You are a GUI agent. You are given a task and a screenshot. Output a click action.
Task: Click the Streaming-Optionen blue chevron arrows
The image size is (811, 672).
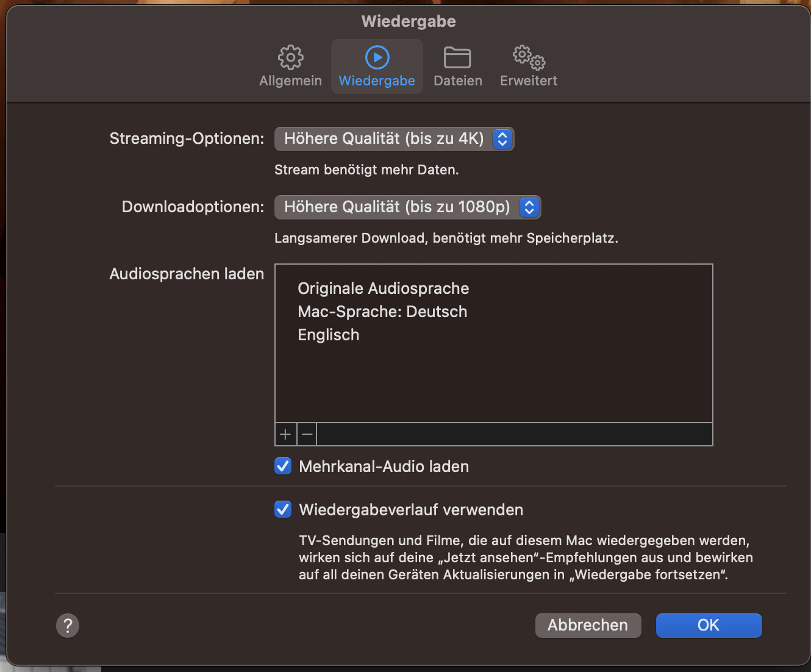502,139
